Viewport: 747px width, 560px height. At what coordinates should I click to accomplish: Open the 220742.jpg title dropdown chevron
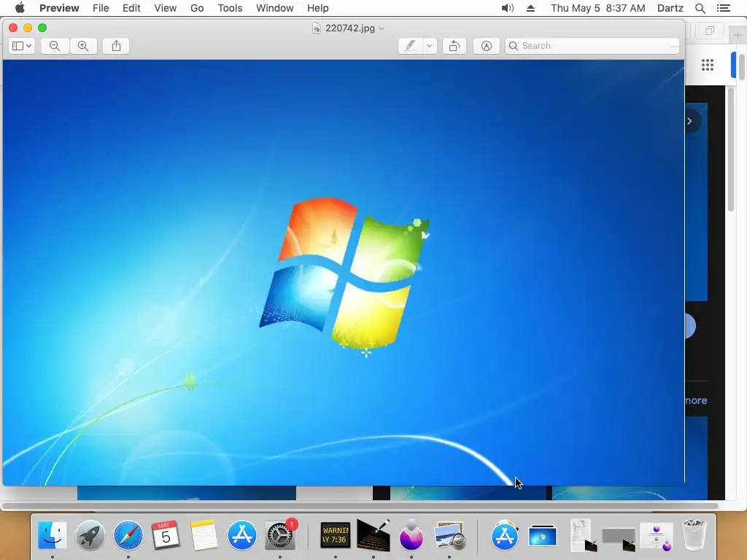[x=382, y=28]
